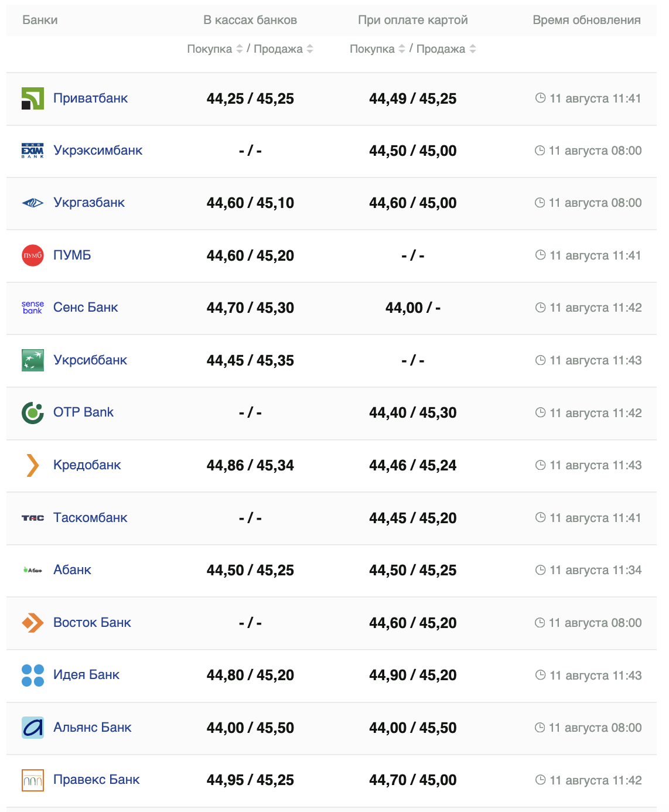Click the red ПУМБ logo icon
The height and width of the screenshot is (812, 669).
tap(33, 255)
